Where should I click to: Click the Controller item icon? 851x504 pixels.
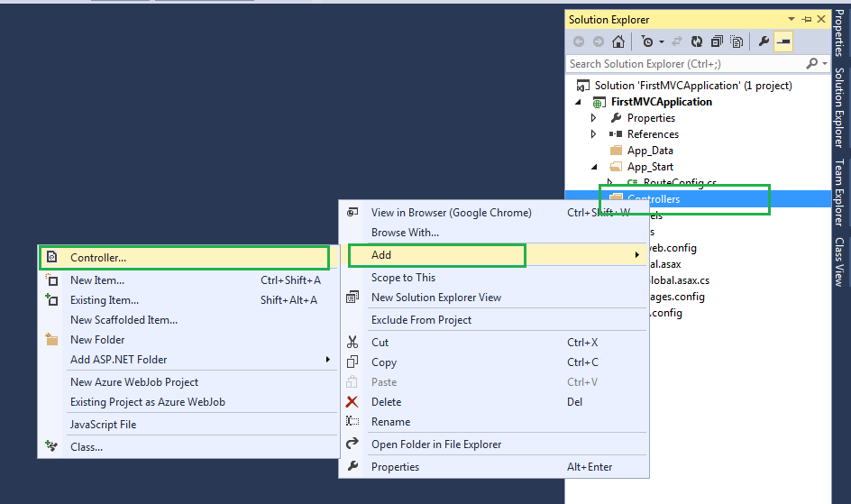tap(51, 257)
